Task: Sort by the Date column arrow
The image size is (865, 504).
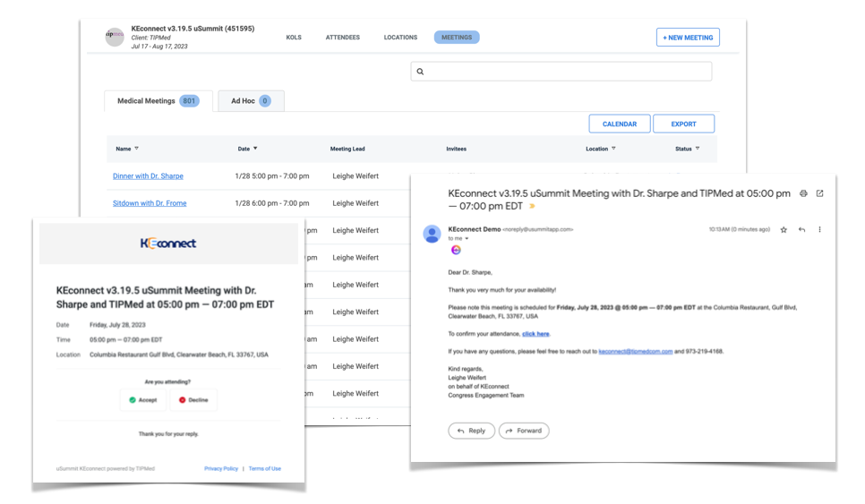Action: [x=255, y=149]
